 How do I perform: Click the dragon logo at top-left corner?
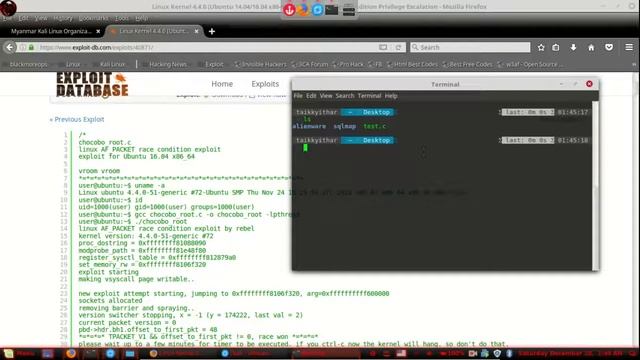pos(8,8)
